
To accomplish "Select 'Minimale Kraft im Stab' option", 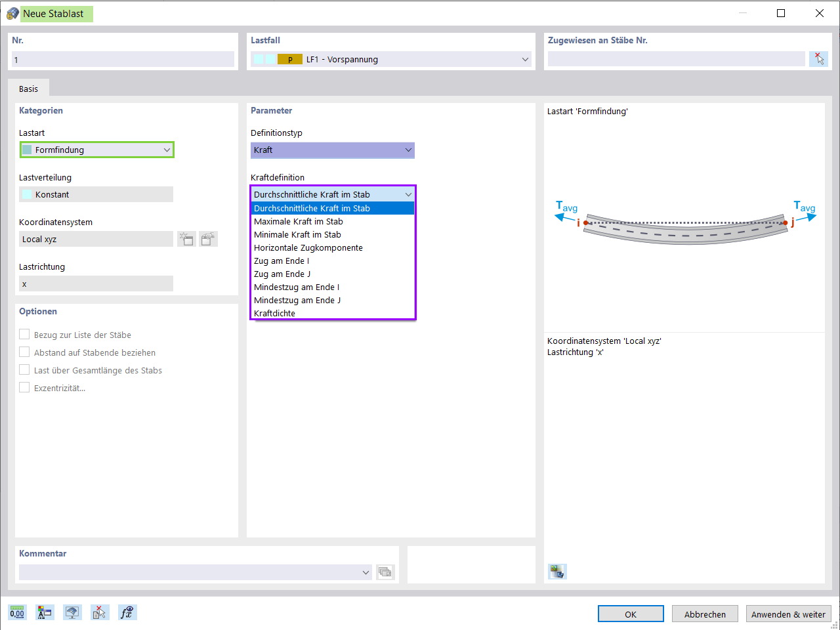I will 333,234.
